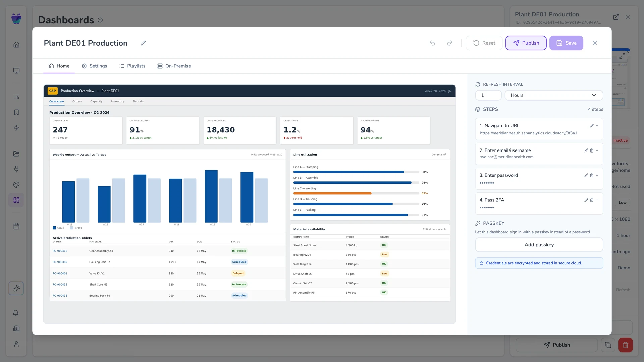Edit the Enter password step
This screenshot has height=362, width=644.
pos(586,175)
